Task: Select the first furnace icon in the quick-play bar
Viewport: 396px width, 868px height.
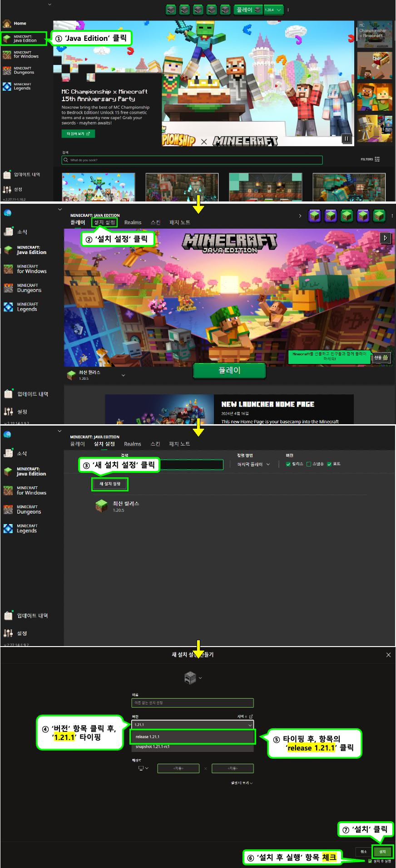Action: 171,10
